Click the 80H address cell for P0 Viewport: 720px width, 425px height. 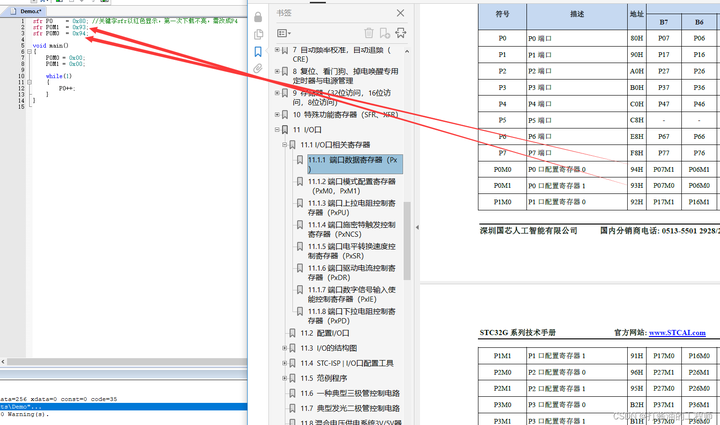pos(637,38)
